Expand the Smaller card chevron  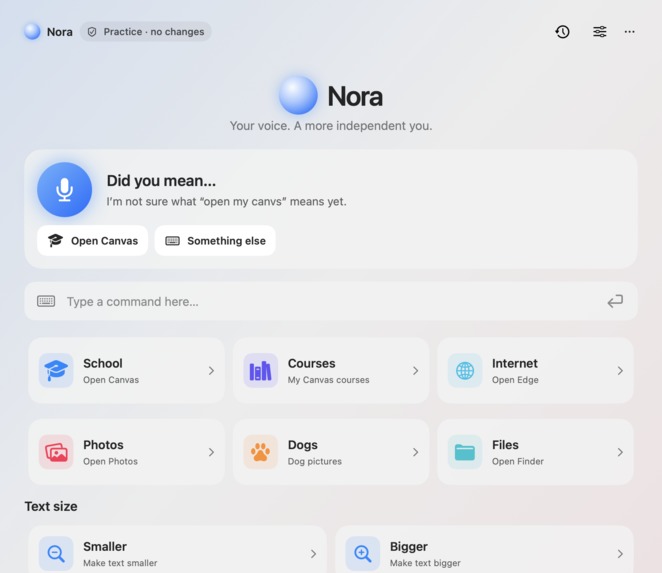tap(313, 554)
